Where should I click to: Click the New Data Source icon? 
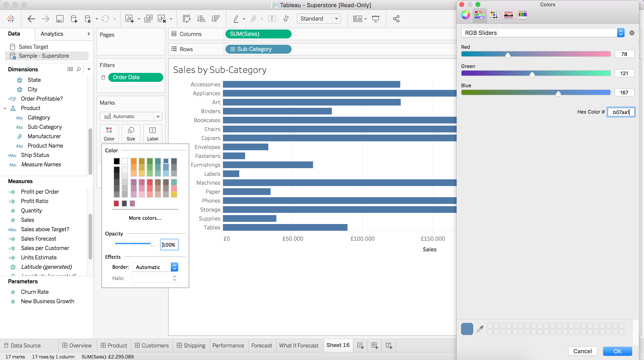(74, 19)
